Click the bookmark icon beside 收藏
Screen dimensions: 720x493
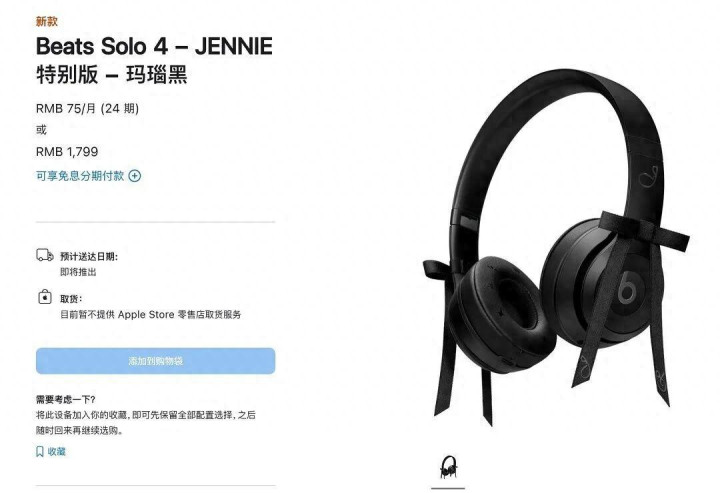pos(40,452)
